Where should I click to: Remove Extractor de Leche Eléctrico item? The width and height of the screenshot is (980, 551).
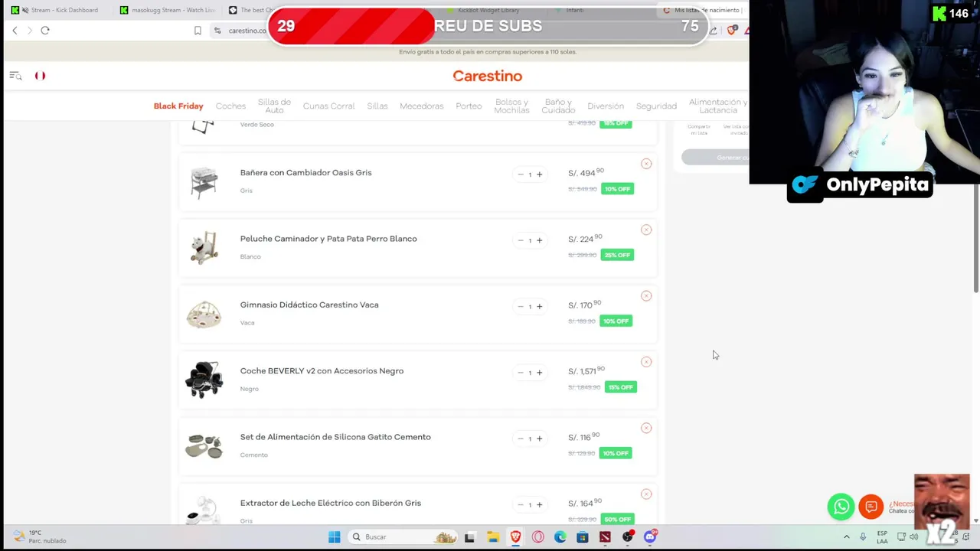click(646, 494)
